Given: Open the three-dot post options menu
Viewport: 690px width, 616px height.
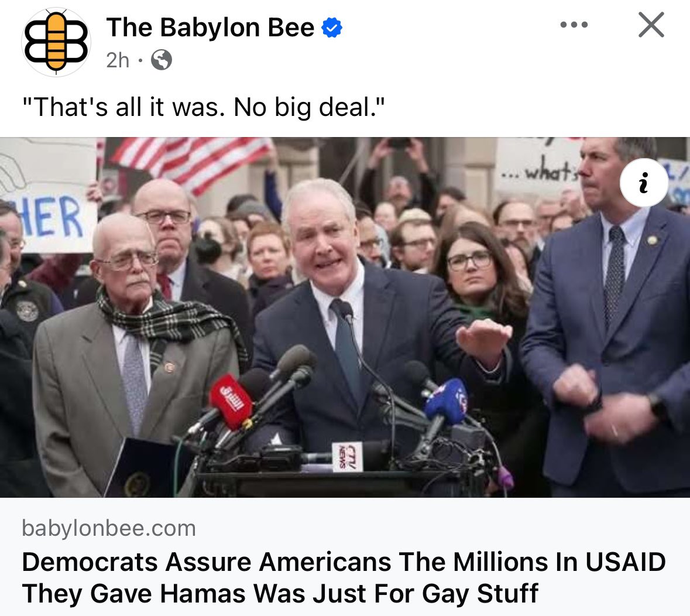Looking at the screenshot, I should [574, 25].
